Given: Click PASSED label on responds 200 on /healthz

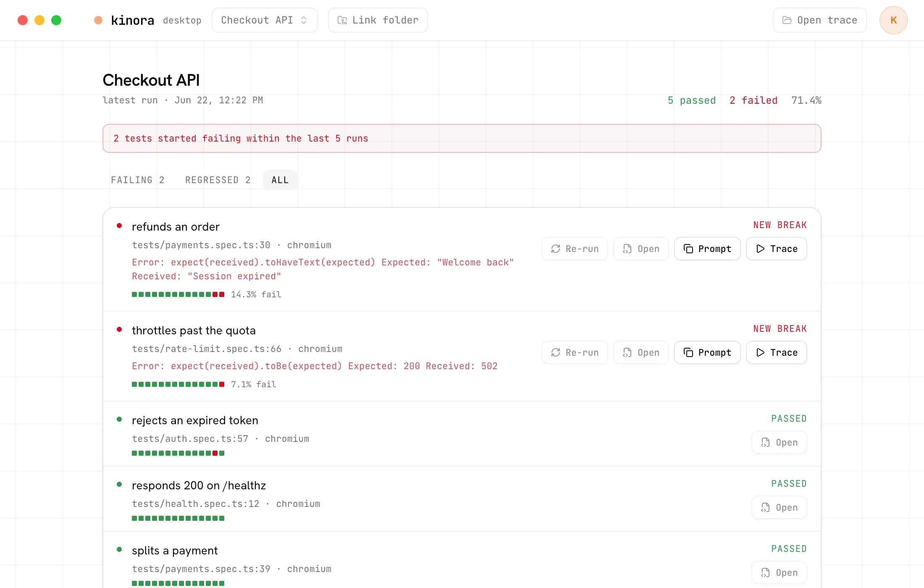Looking at the screenshot, I should [789, 484].
